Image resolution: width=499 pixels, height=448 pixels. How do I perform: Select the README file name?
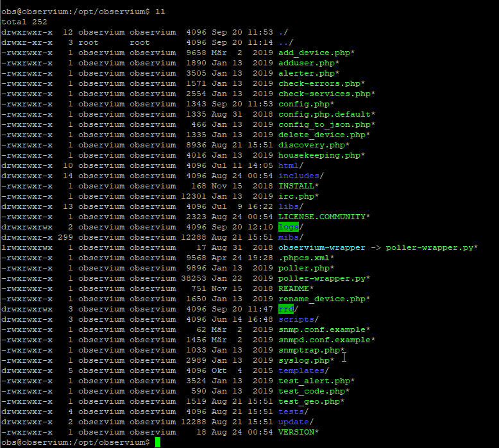pos(293,288)
